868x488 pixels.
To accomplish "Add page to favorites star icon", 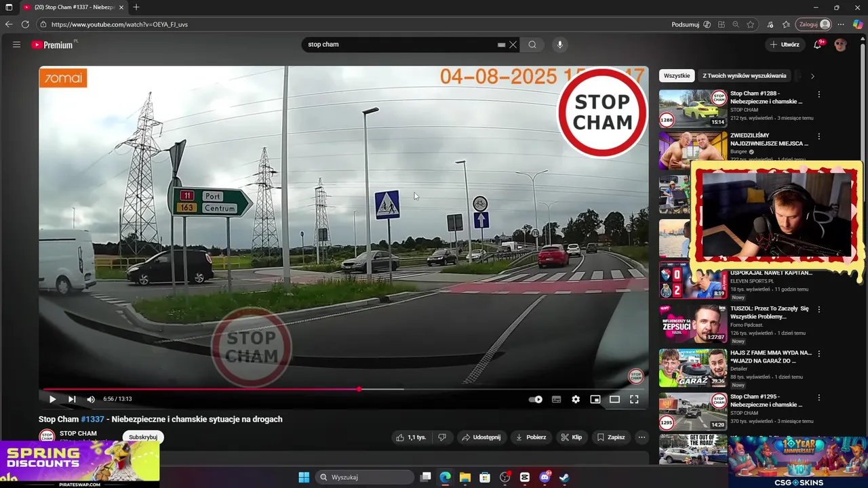I will tap(751, 24).
